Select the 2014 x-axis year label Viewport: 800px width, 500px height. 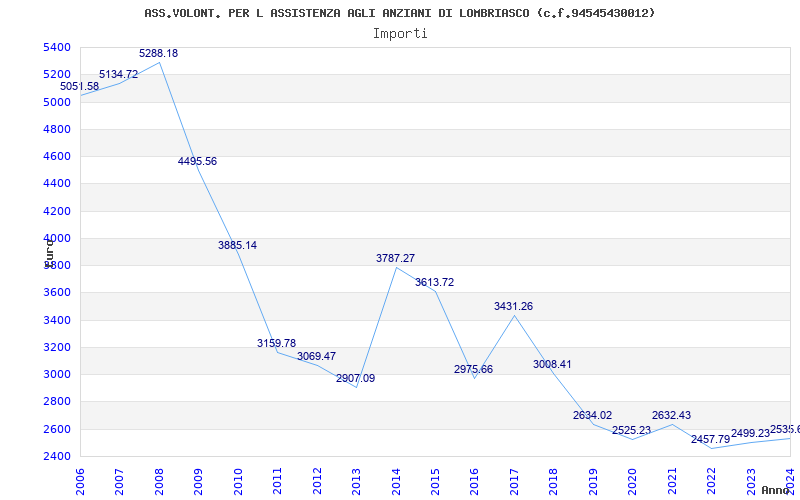pyautogui.click(x=396, y=482)
